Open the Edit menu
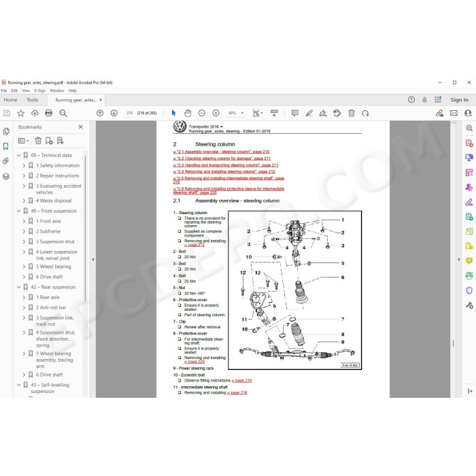This screenshot has height=476, width=476. pyautogui.click(x=14, y=90)
